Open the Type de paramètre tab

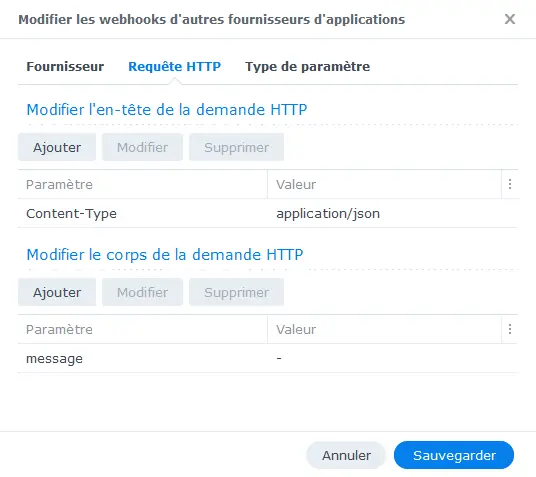point(307,67)
